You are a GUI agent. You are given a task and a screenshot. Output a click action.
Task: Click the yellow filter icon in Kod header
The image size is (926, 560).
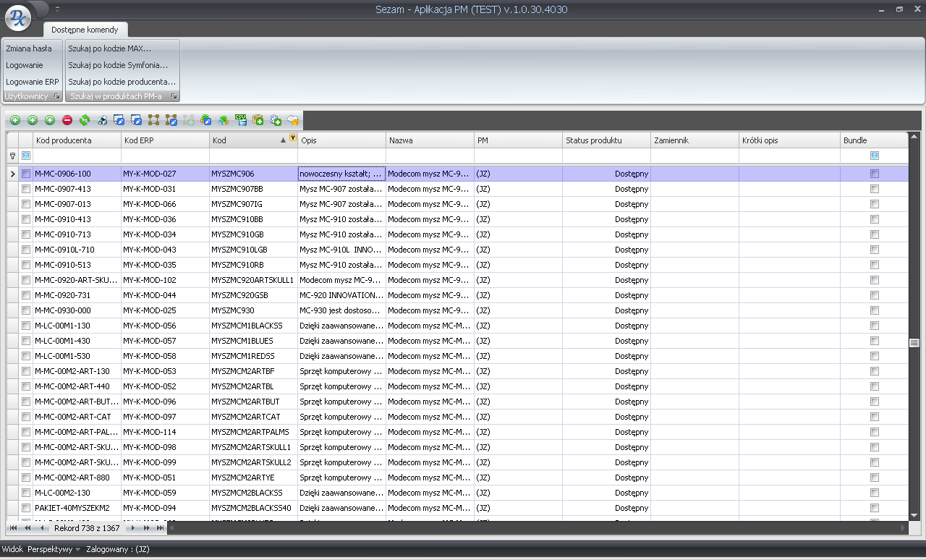(292, 137)
